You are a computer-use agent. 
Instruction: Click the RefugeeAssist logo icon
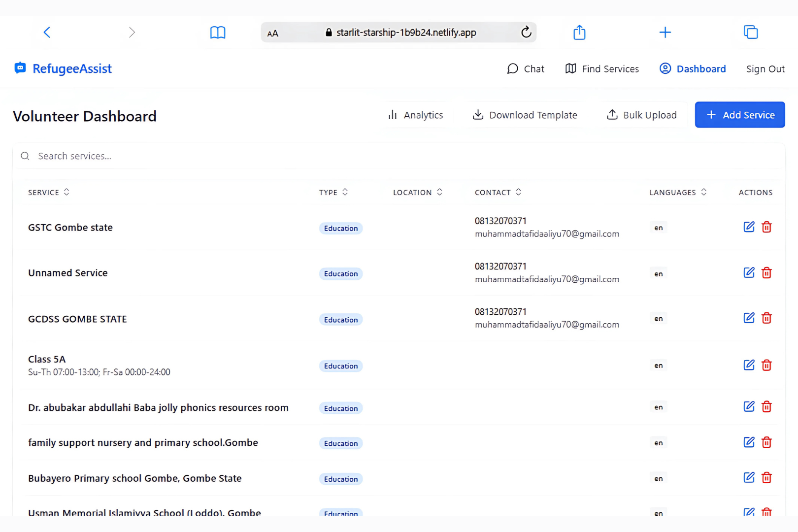click(x=20, y=68)
